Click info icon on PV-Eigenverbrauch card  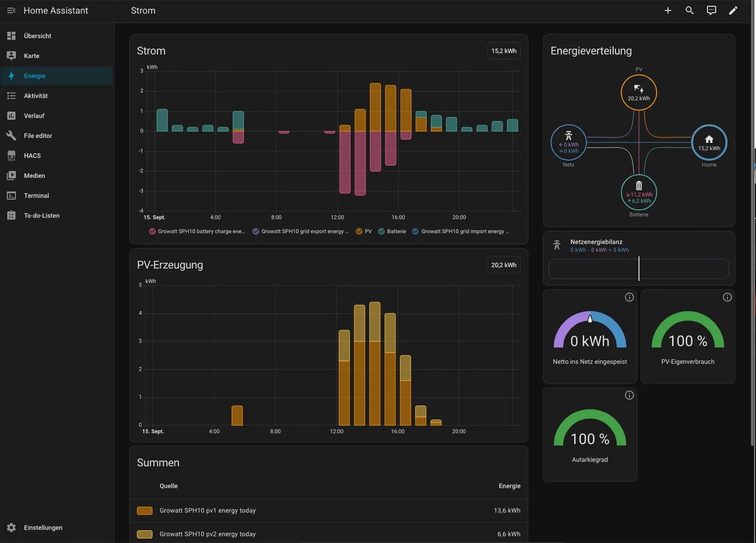[727, 297]
